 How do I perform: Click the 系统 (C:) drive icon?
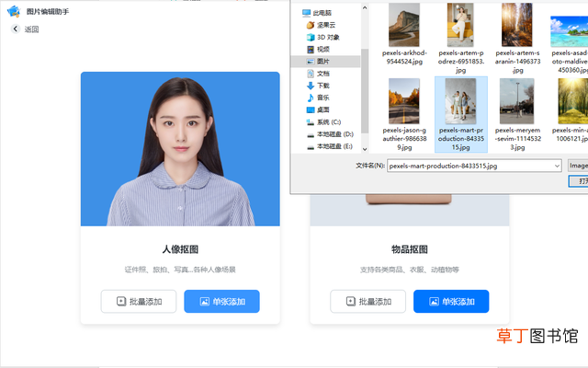click(311, 122)
